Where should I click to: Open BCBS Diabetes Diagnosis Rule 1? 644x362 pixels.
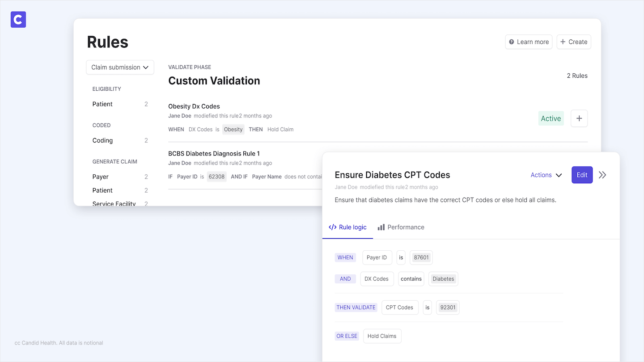tap(214, 154)
